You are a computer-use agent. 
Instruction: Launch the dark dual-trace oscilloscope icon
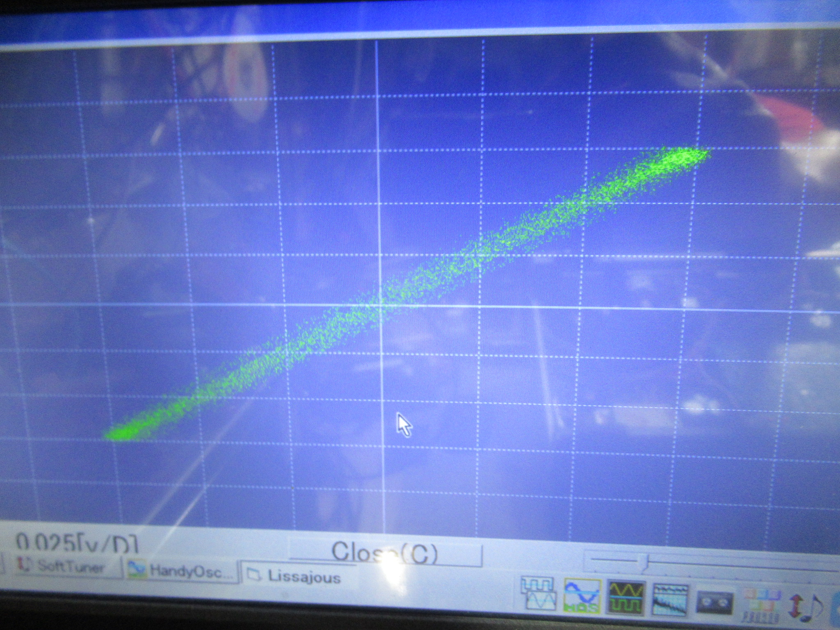point(625,598)
